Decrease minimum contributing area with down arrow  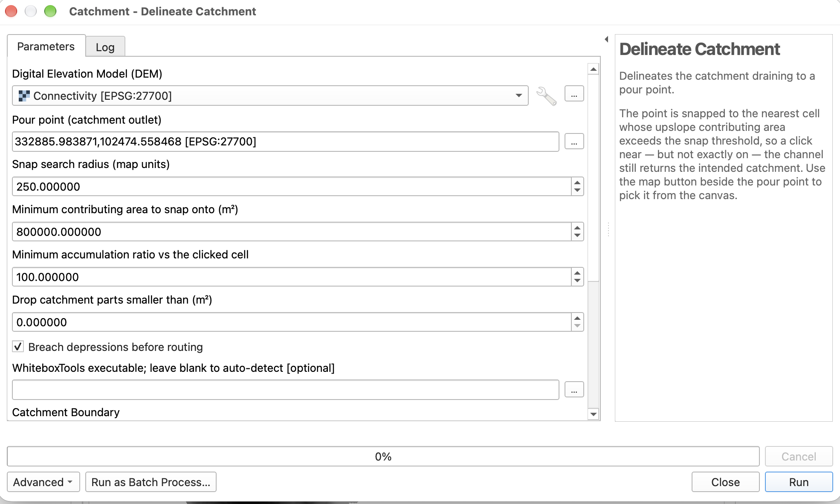pyautogui.click(x=577, y=235)
